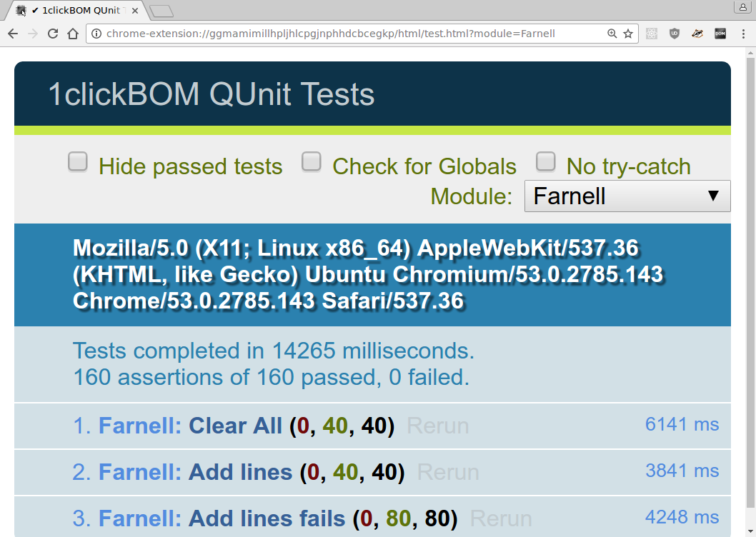Open the Module dropdown showing Farnell
This screenshot has width=756, height=537.
627,196
